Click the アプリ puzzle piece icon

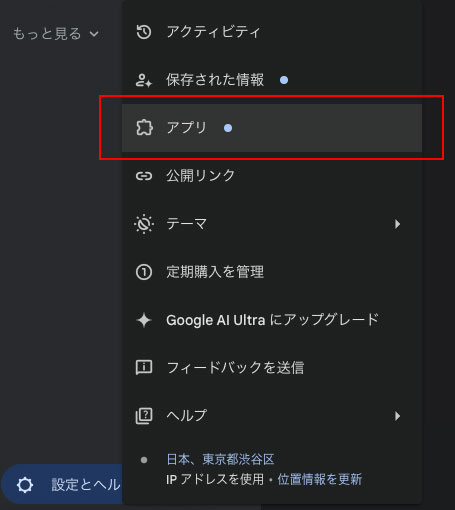144,128
